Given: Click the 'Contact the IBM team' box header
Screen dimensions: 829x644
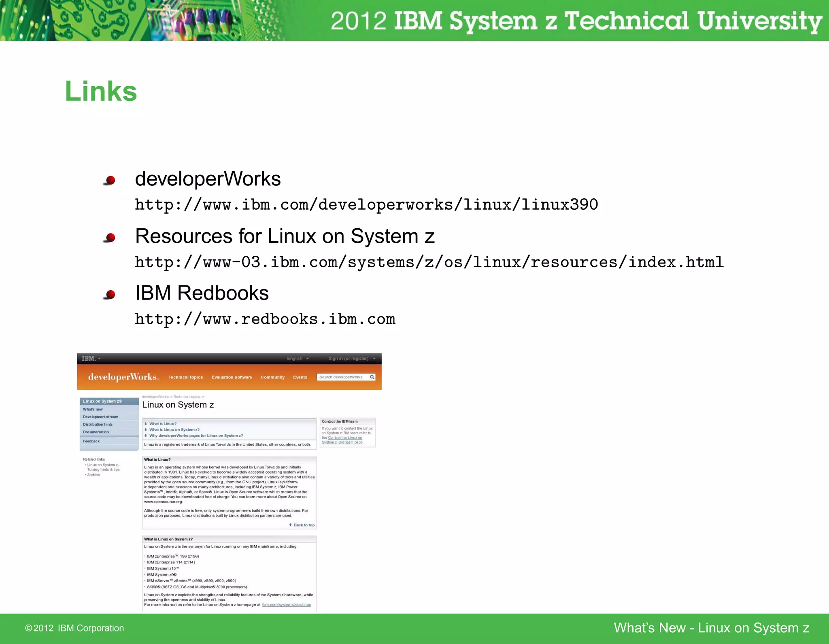Looking at the screenshot, I should coord(348,421).
